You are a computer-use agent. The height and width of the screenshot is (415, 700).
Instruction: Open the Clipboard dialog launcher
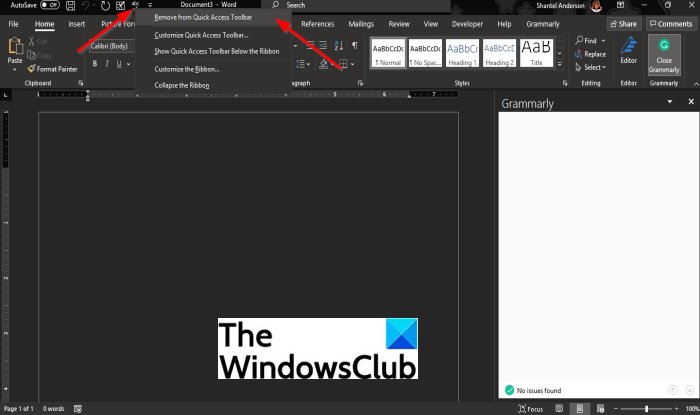point(81,83)
